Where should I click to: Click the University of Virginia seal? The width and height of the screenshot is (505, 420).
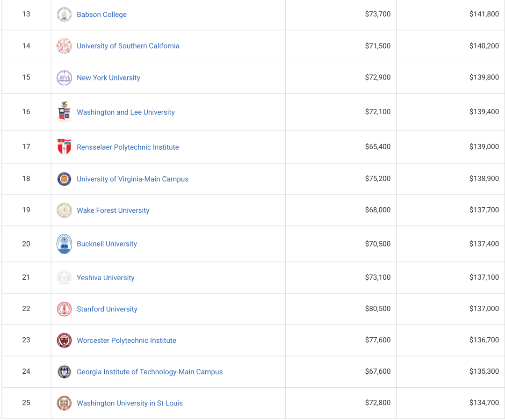pyautogui.click(x=64, y=179)
